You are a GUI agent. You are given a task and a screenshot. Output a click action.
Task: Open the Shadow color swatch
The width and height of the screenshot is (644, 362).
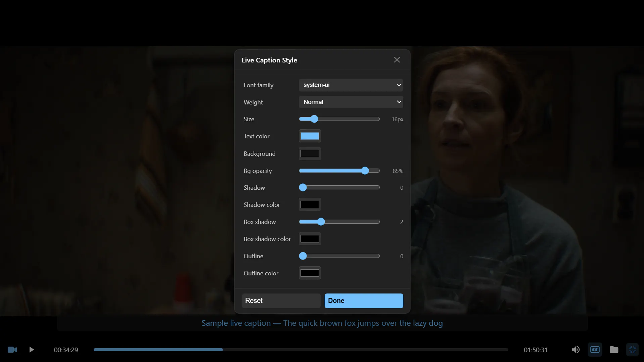pyautogui.click(x=310, y=205)
